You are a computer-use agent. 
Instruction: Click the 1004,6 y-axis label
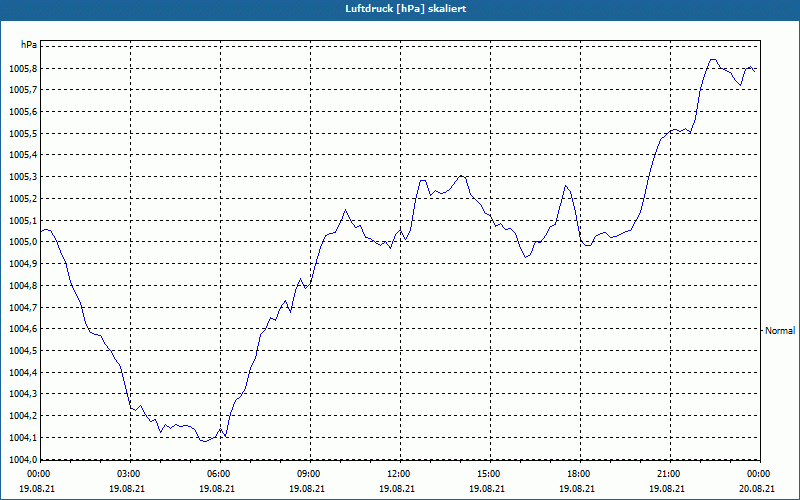point(23,329)
